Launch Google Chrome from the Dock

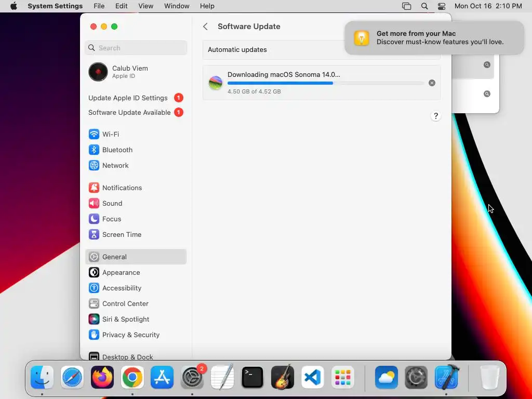(132, 377)
